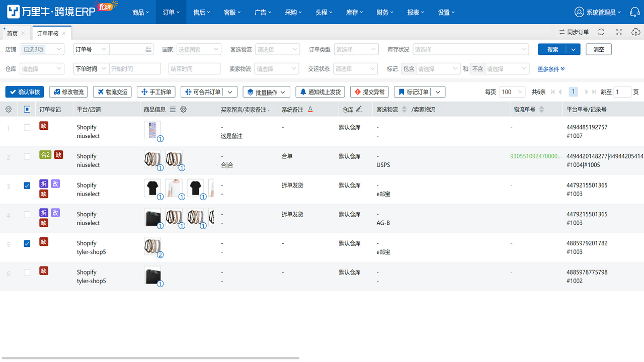This screenshot has width=644, height=362.
Task: Close the 首页 tab
Action: tap(23, 33)
